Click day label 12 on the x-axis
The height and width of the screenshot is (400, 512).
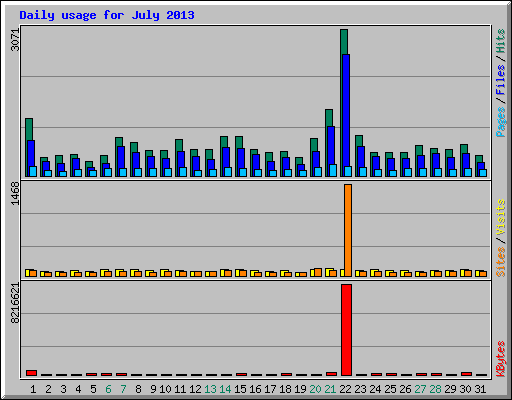[x=195, y=389]
